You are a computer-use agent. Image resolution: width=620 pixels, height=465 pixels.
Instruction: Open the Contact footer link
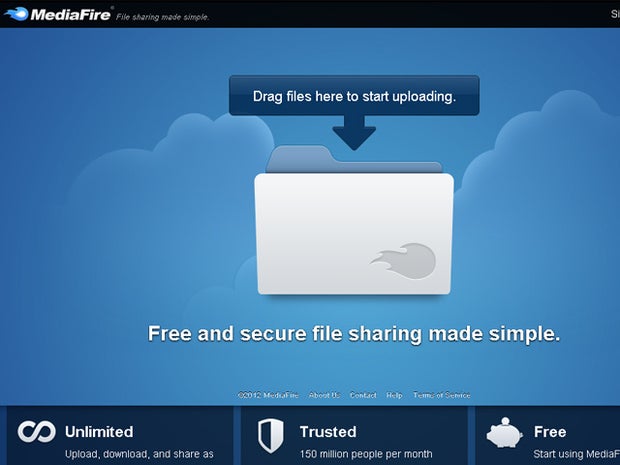[363, 395]
